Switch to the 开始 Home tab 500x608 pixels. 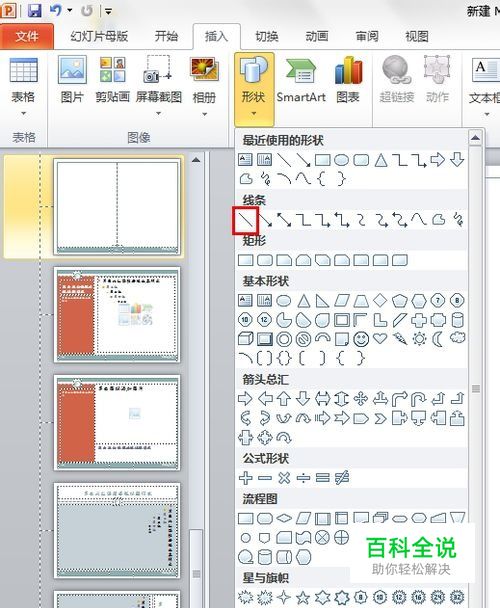(166, 36)
